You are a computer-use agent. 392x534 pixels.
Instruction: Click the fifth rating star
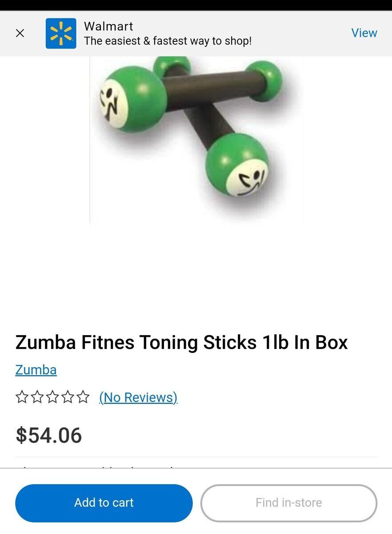pos(83,396)
